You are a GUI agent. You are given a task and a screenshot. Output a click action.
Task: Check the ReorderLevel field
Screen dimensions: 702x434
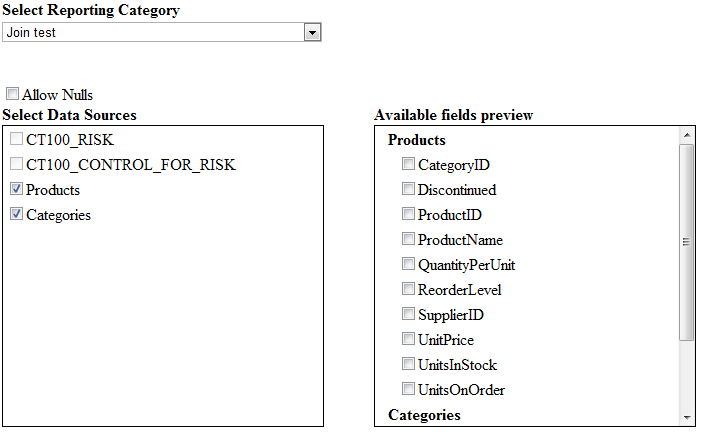point(408,289)
